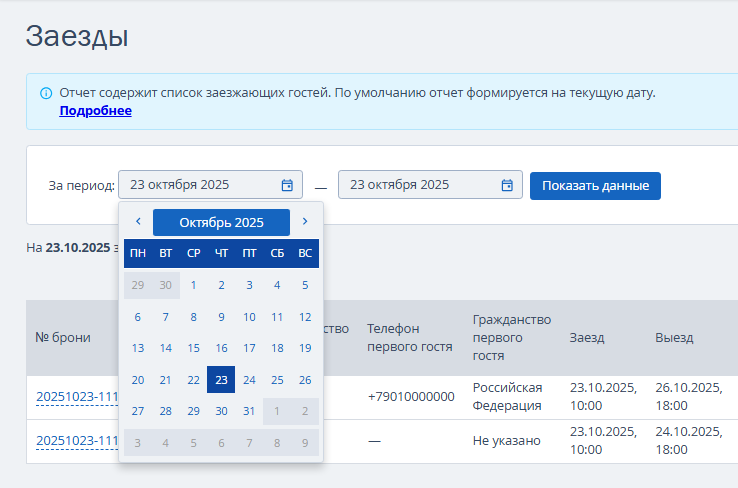The width and height of the screenshot is (738, 488).
Task: Pick October 1 in the calendar
Action: pyautogui.click(x=193, y=285)
